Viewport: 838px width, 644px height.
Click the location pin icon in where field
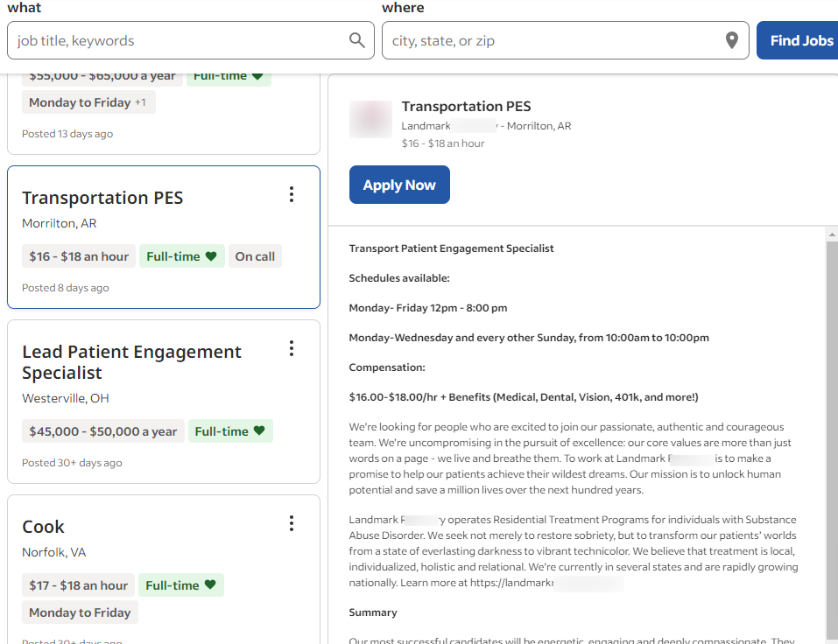[x=732, y=40]
